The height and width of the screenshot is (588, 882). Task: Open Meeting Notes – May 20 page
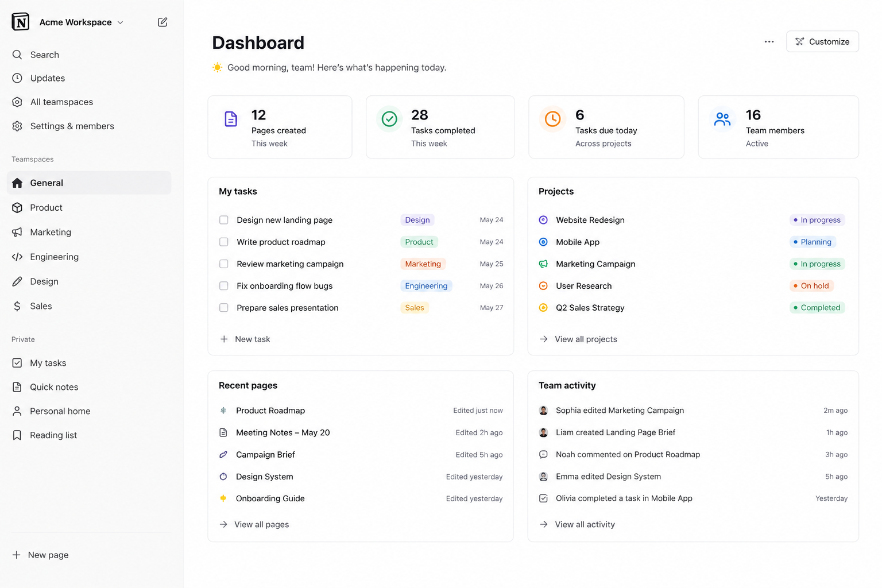click(361, 432)
